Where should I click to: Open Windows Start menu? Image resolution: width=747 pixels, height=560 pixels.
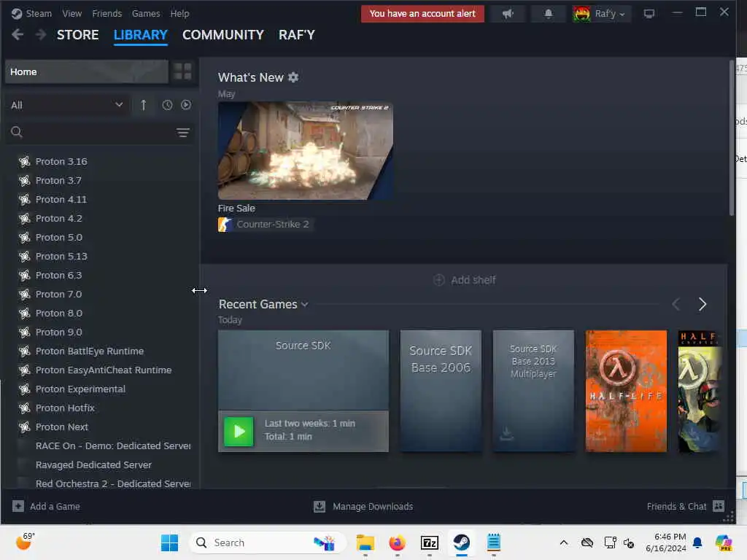pos(169,542)
